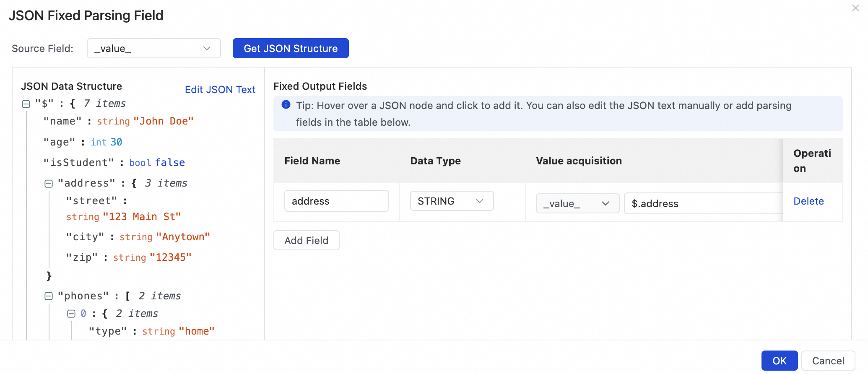Delete the address field row
The image size is (868, 374).
coord(808,201)
